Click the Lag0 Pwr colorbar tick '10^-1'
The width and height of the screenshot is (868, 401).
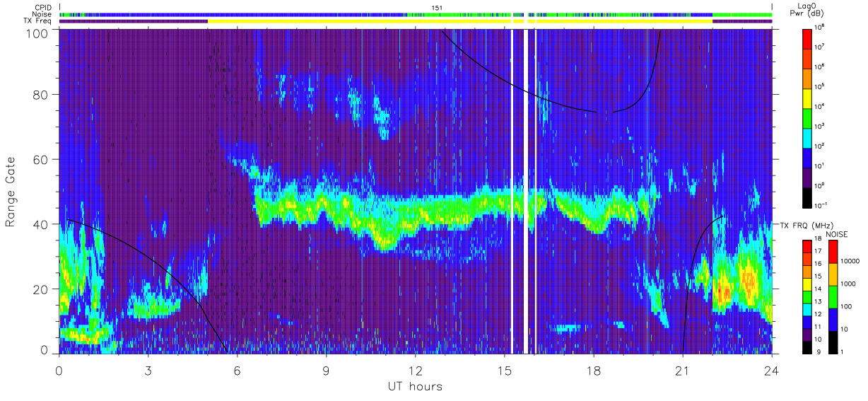tap(821, 204)
